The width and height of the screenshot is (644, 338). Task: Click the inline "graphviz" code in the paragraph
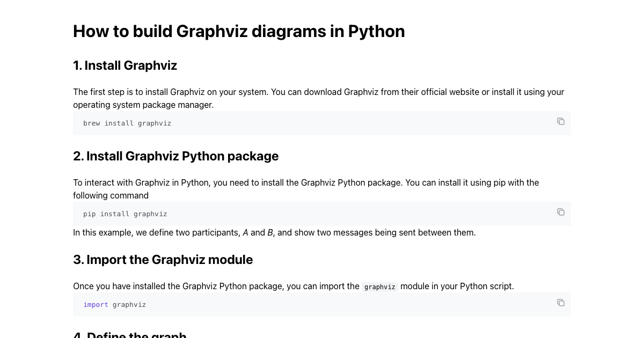click(x=379, y=287)
